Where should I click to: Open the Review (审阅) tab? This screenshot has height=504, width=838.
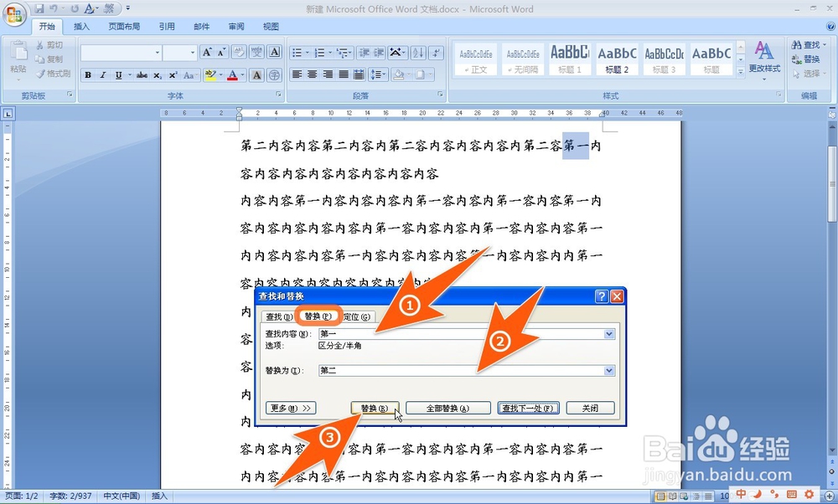point(235,26)
